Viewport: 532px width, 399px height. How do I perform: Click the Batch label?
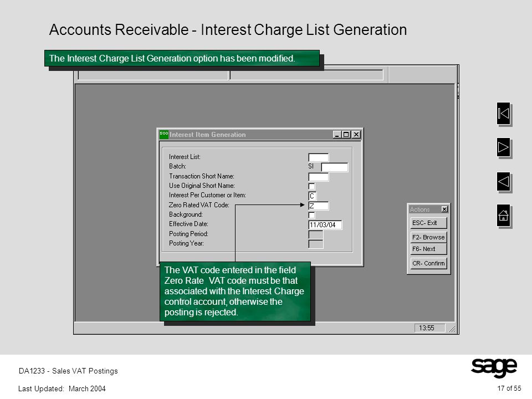(177, 166)
